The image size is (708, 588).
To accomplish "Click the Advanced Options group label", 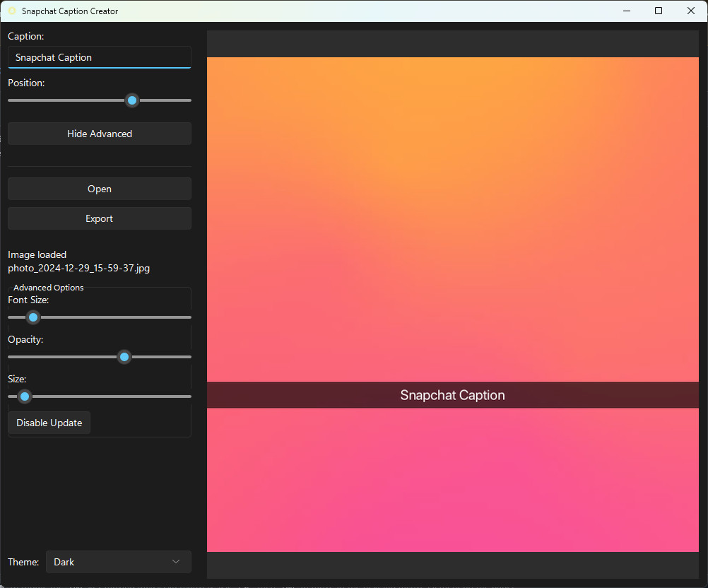I will pos(48,288).
